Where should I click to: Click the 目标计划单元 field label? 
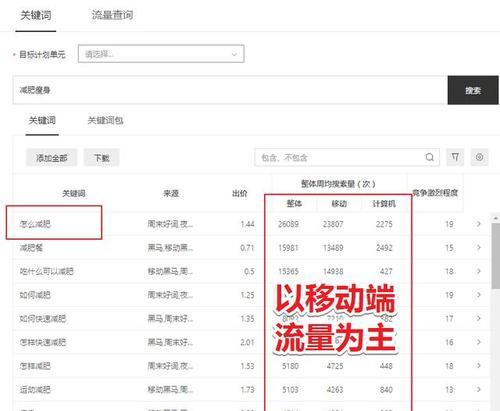(x=42, y=54)
